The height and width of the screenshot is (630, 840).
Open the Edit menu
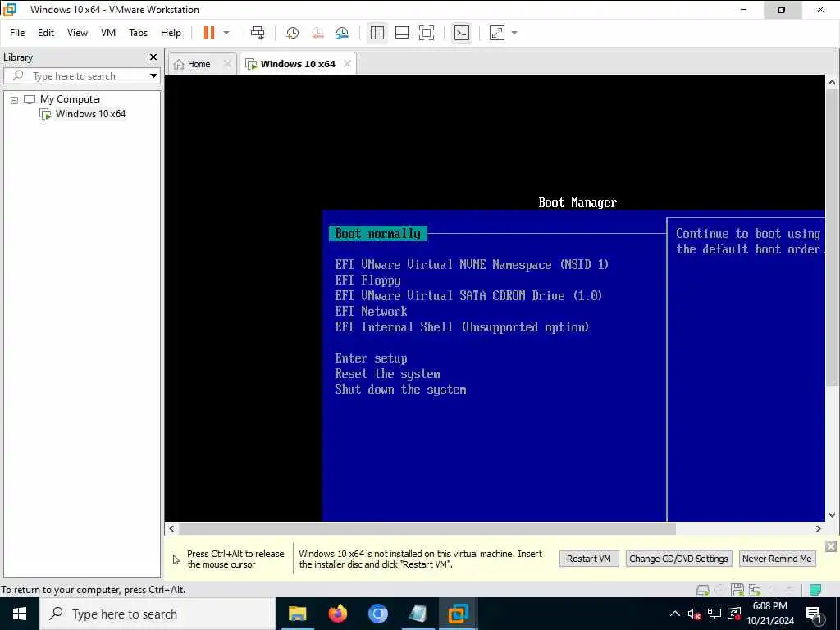pos(46,33)
